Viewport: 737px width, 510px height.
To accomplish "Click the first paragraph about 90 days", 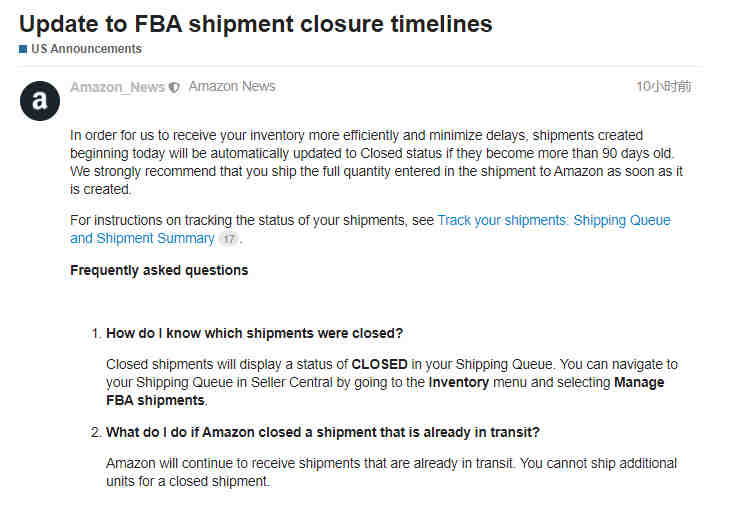I will 376,162.
